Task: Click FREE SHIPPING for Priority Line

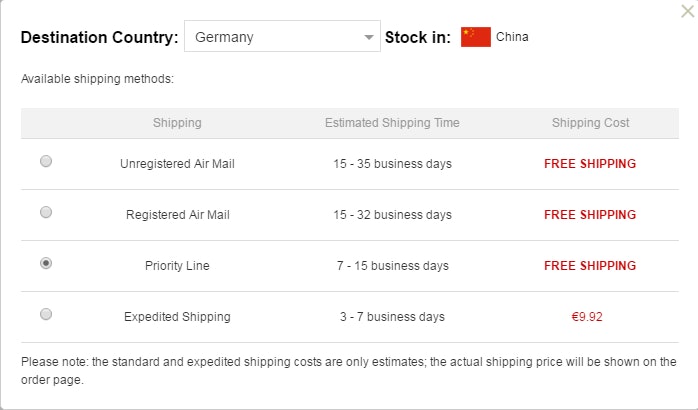Action: [590, 266]
